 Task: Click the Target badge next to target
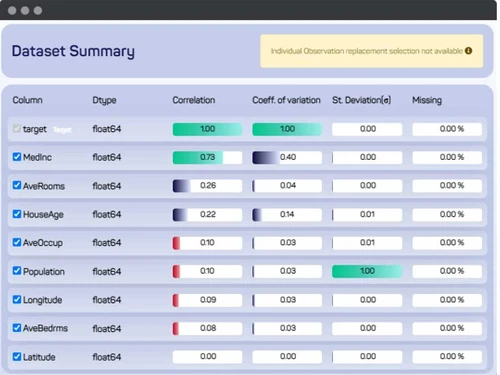pos(62,130)
